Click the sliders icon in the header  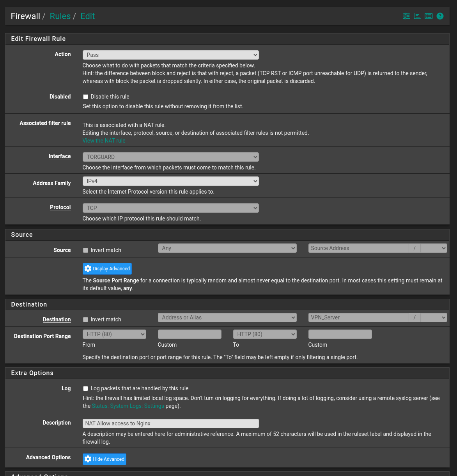pyautogui.click(x=406, y=16)
